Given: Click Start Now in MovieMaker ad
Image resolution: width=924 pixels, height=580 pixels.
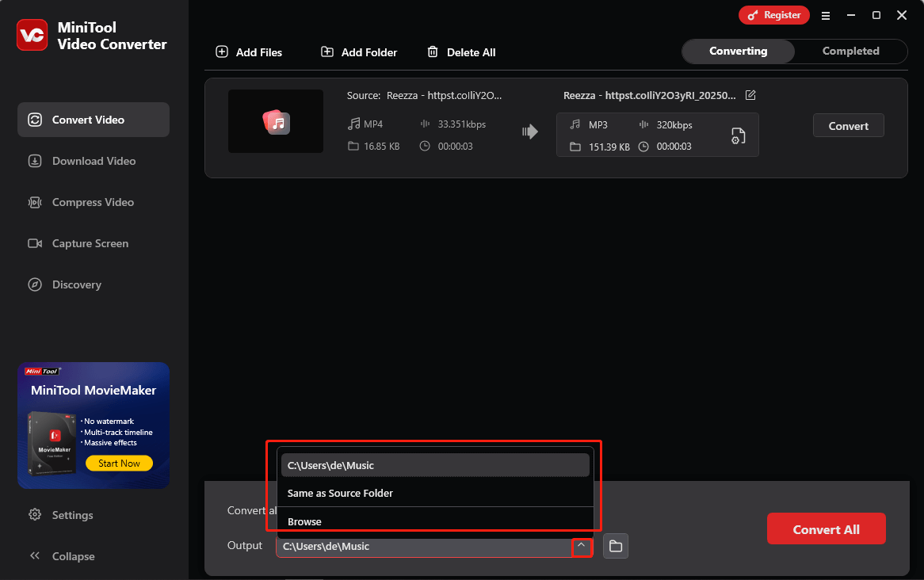Looking at the screenshot, I should [x=119, y=464].
